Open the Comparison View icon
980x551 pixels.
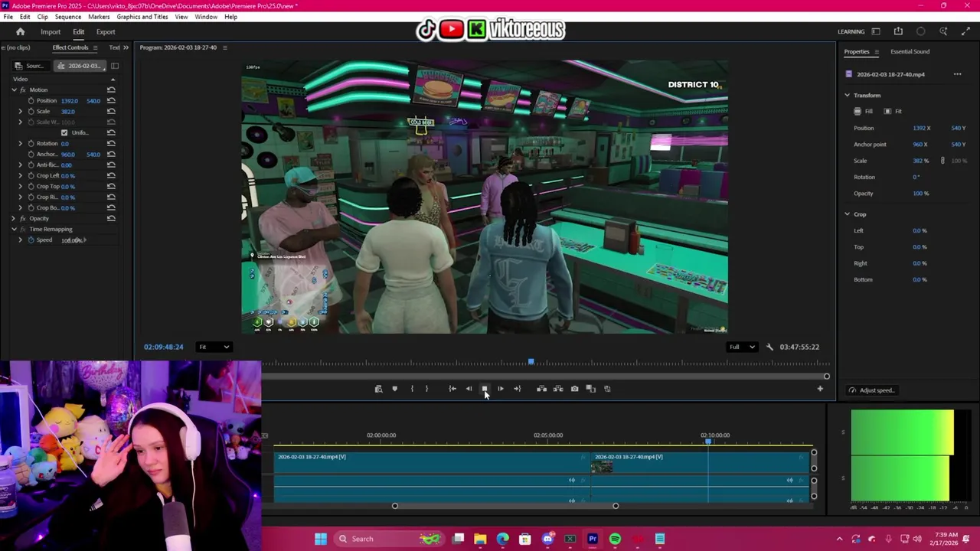590,389
